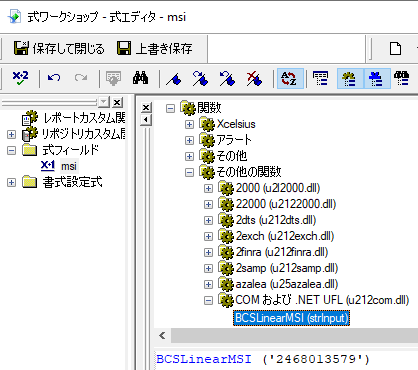Click the left arrow below function pane close
The width and height of the screenshot is (418, 370).
click(x=146, y=119)
